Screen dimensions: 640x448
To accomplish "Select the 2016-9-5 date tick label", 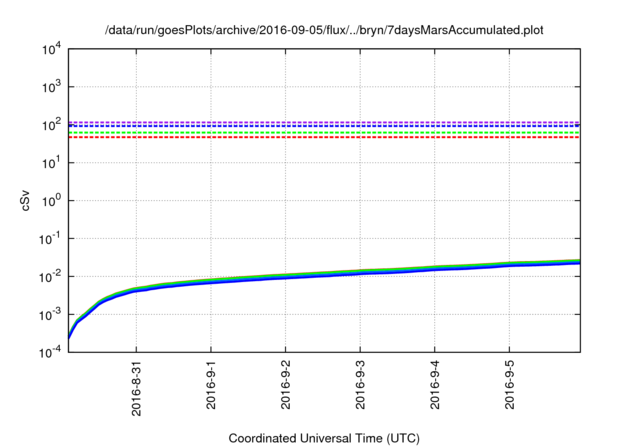I will pos(510,385).
